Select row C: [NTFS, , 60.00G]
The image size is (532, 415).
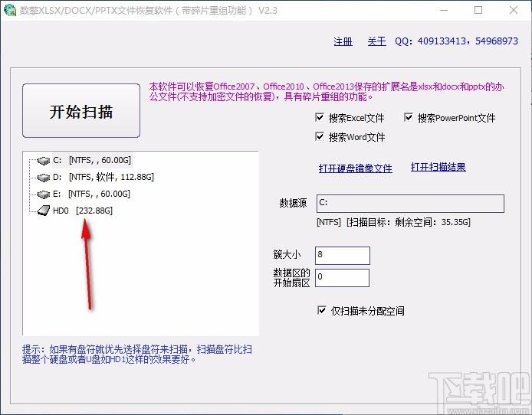coord(92,160)
